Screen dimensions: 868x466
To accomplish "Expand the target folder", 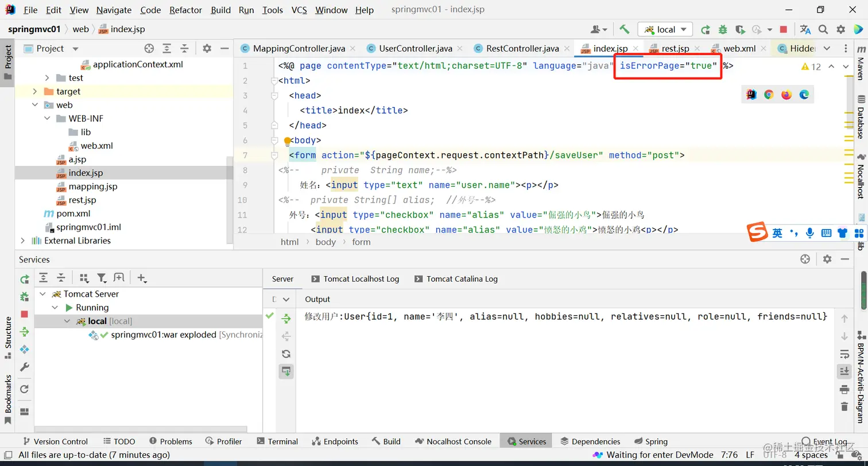I will pos(35,91).
